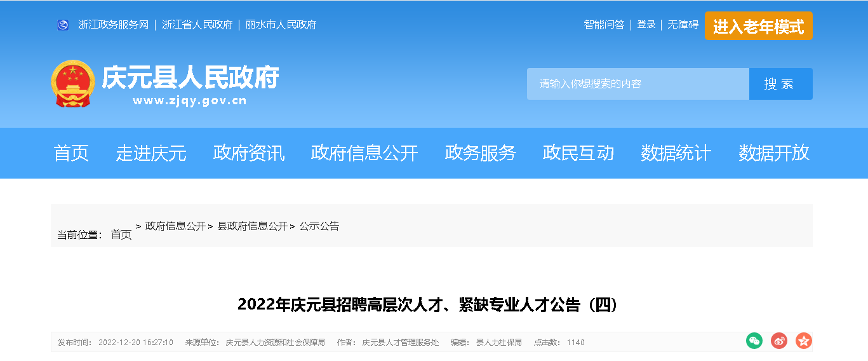Image resolution: width=868 pixels, height=361 pixels.
Task: Click the 搜索 search button
Action: (x=780, y=84)
